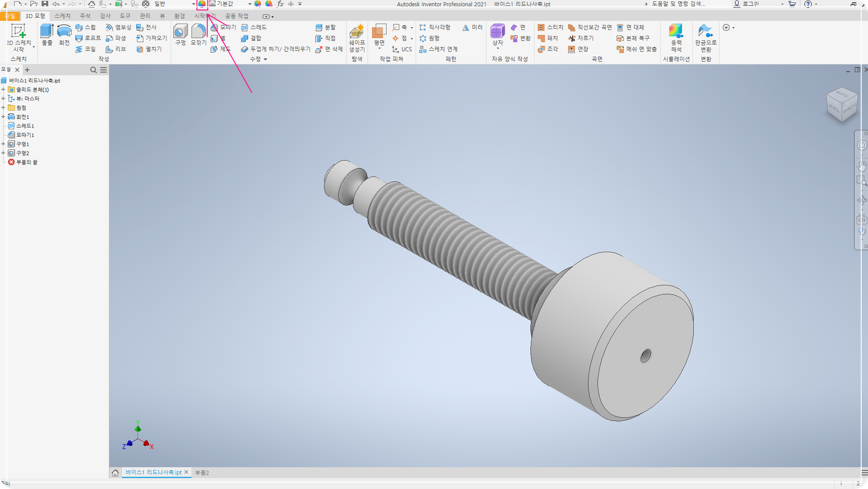
Task: Expand the 원점 folder node
Action: pyautogui.click(x=3, y=108)
